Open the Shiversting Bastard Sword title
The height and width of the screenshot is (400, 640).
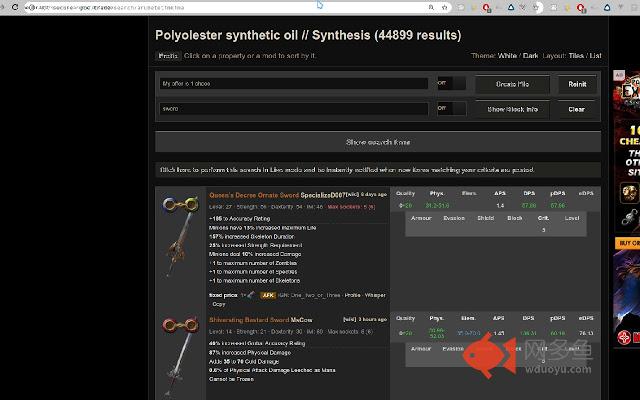(x=249, y=320)
